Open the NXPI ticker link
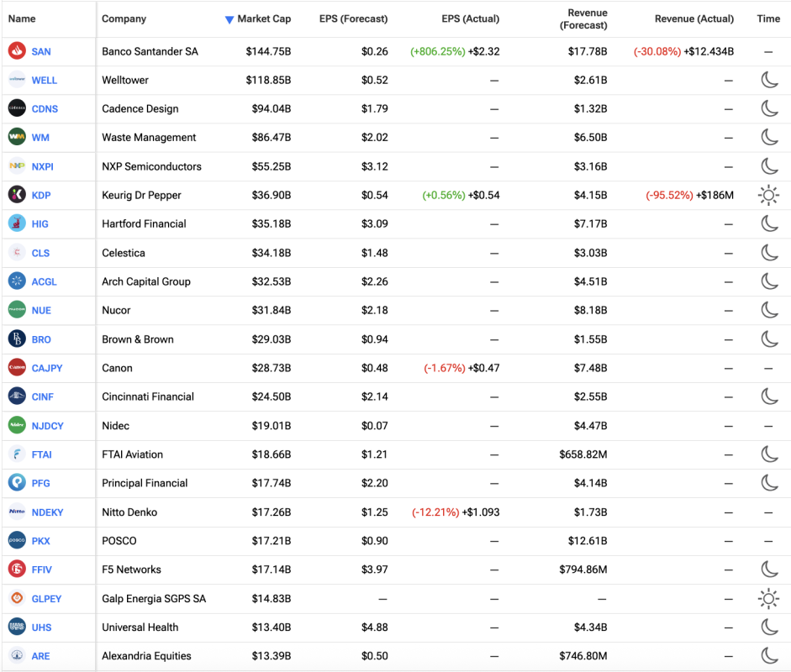791x672 pixels. (x=45, y=166)
